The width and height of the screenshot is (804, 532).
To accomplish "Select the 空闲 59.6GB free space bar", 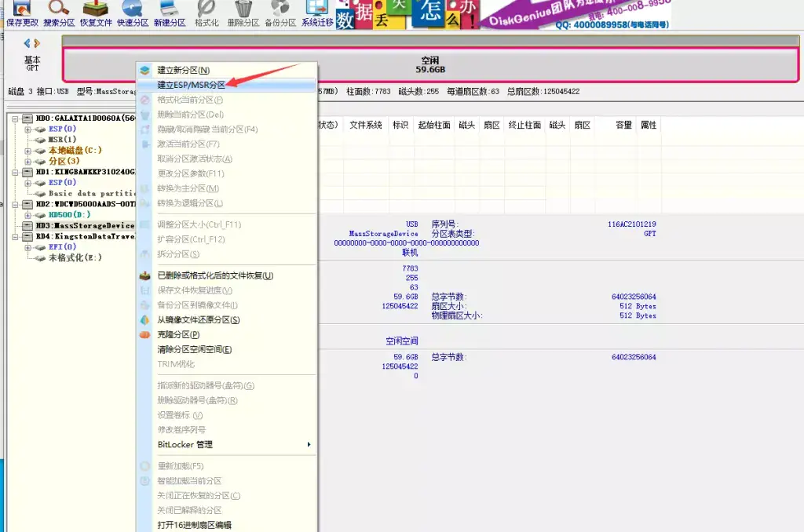I will (430, 65).
